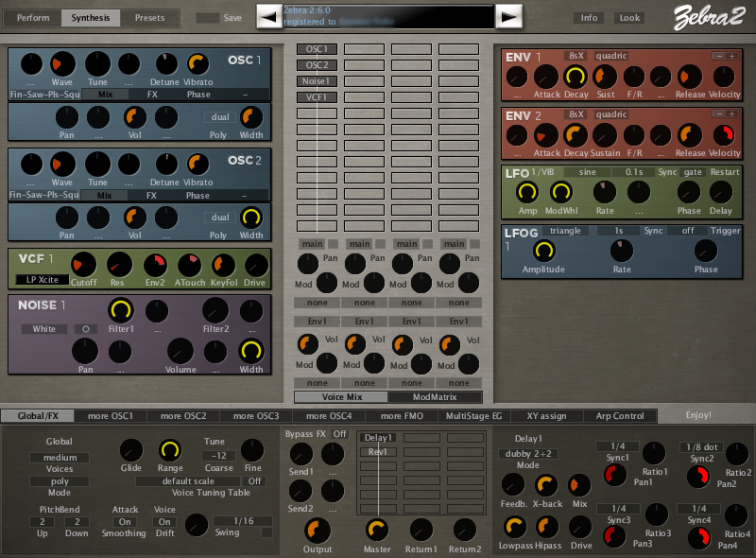Toggle LFOG Trigger off setting

tap(688, 231)
